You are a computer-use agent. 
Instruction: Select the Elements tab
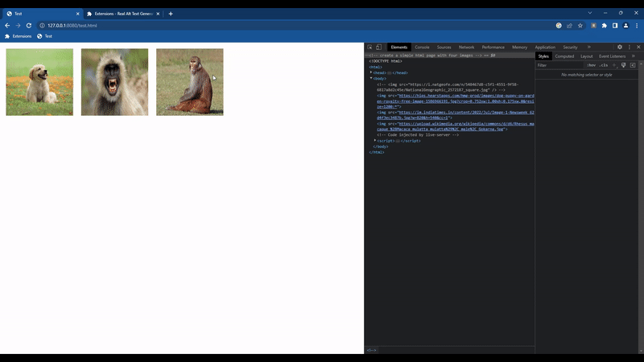click(x=398, y=47)
